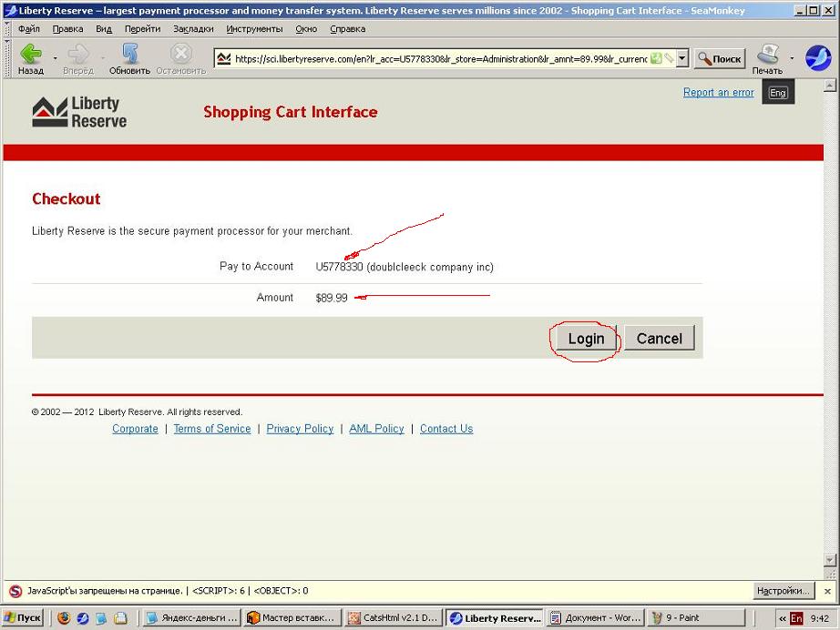
Task: Open the Файл menu
Action: pyautogui.click(x=29, y=29)
